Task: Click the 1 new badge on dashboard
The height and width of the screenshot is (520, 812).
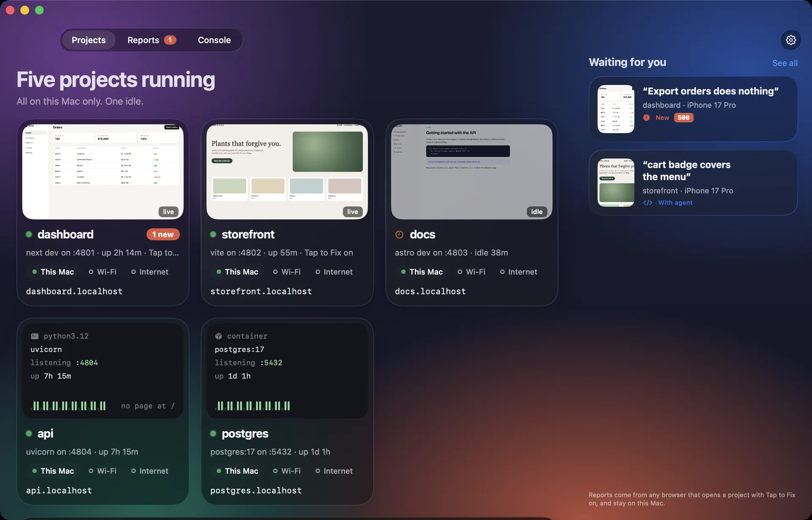Action: tap(163, 235)
